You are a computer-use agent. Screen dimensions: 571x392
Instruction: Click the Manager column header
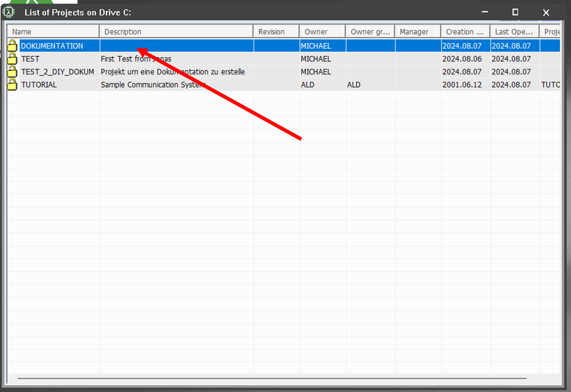(x=417, y=31)
